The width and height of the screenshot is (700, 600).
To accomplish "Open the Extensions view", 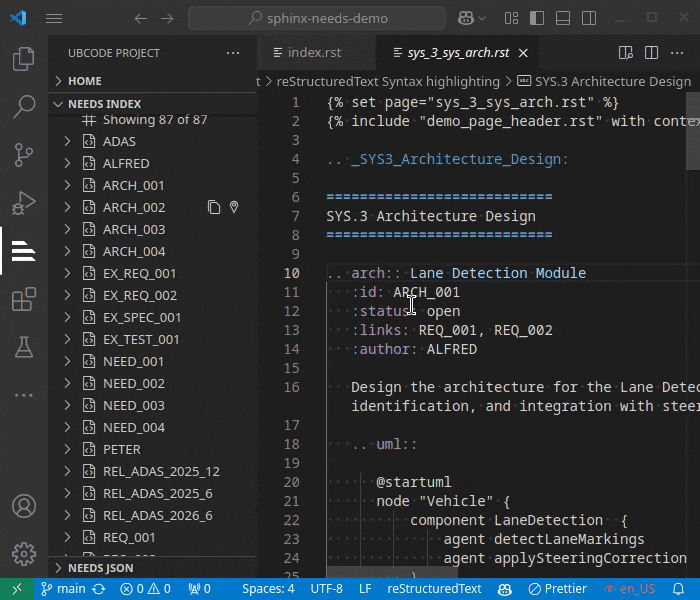I will click(24, 299).
